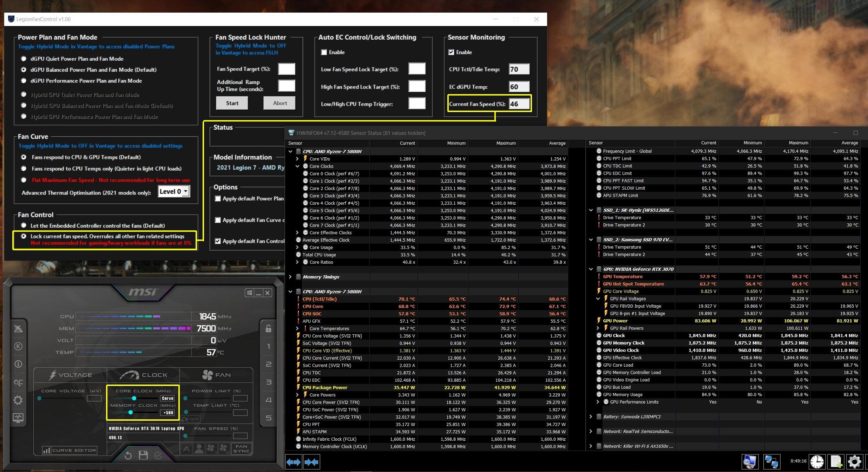Select Afterburner profile slot 3
868x472 pixels.
pos(268,382)
